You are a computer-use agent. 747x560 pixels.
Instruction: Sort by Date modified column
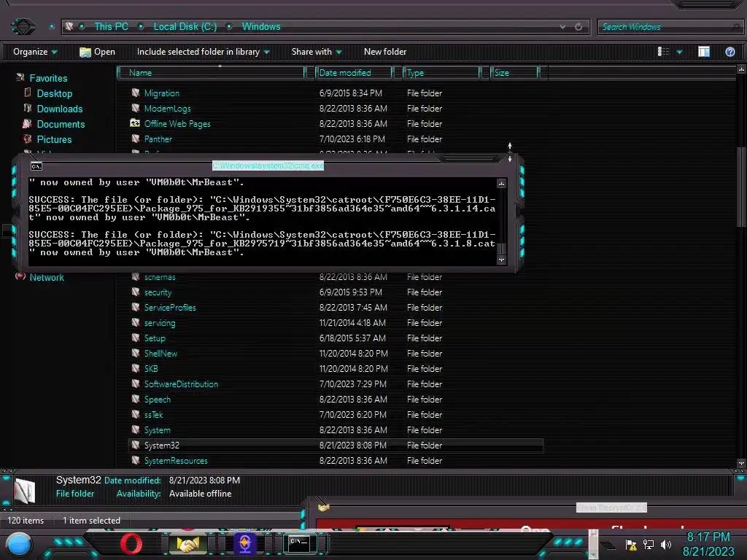click(x=354, y=73)
